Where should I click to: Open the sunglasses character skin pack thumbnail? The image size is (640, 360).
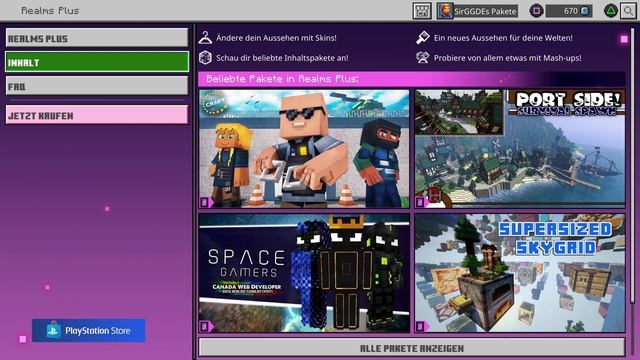click(x=304, y=149)
